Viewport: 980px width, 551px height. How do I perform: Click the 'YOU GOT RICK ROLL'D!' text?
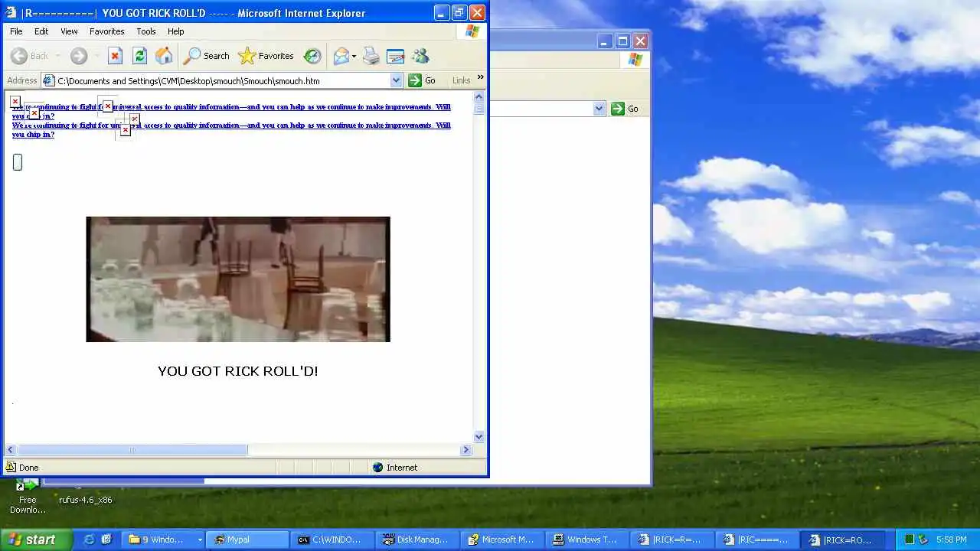[238, 371]
